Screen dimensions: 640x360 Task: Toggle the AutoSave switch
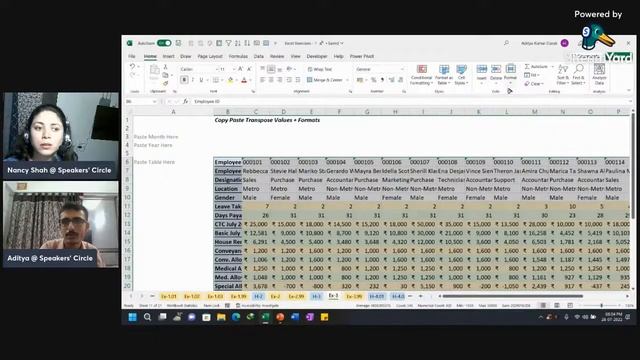[164, 43]
